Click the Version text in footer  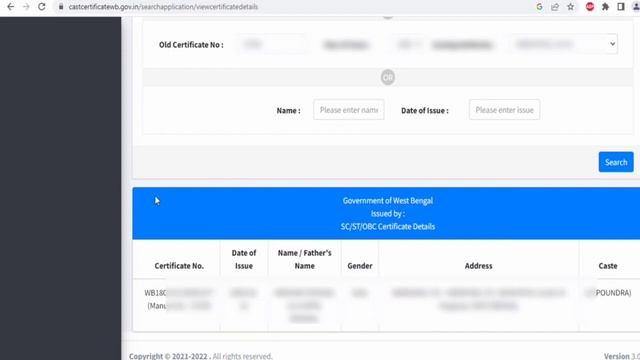tap(622, 356)
